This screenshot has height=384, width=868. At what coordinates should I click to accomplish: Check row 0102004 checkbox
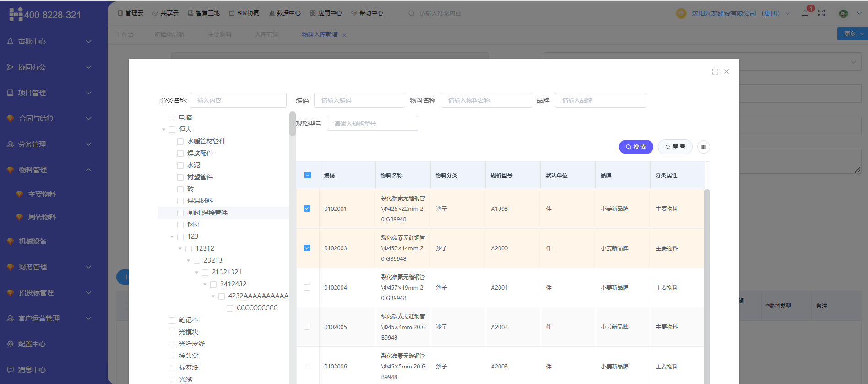pyautogui.click(x=307, y=287)
